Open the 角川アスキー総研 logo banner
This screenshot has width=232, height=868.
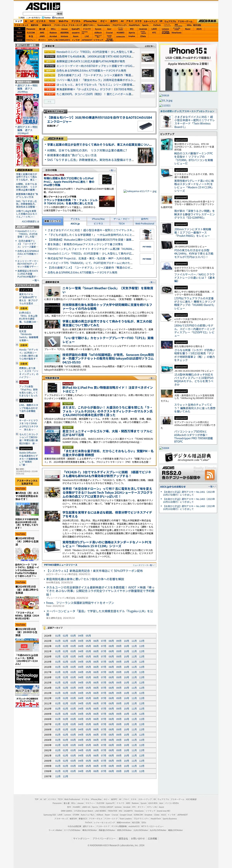[x=27, y=690]
